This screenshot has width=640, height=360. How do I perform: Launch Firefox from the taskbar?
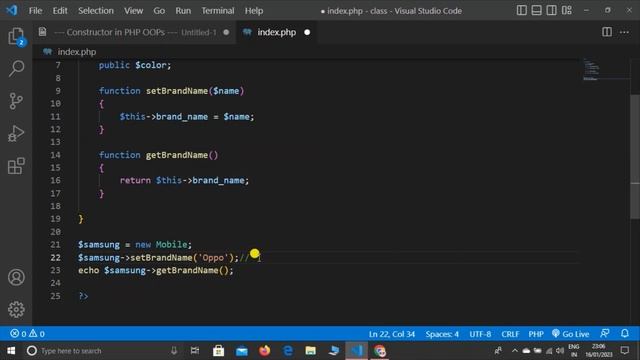tap(264, 351)
